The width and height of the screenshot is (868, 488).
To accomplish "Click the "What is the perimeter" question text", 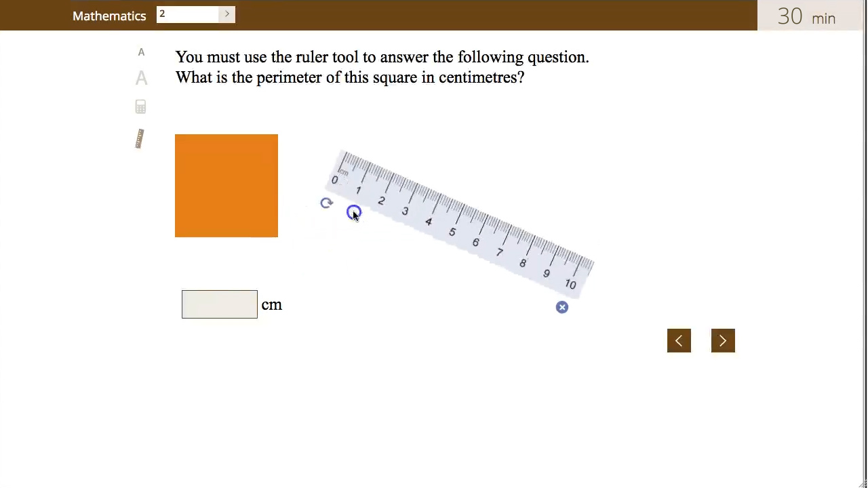I will pos(349,77).
